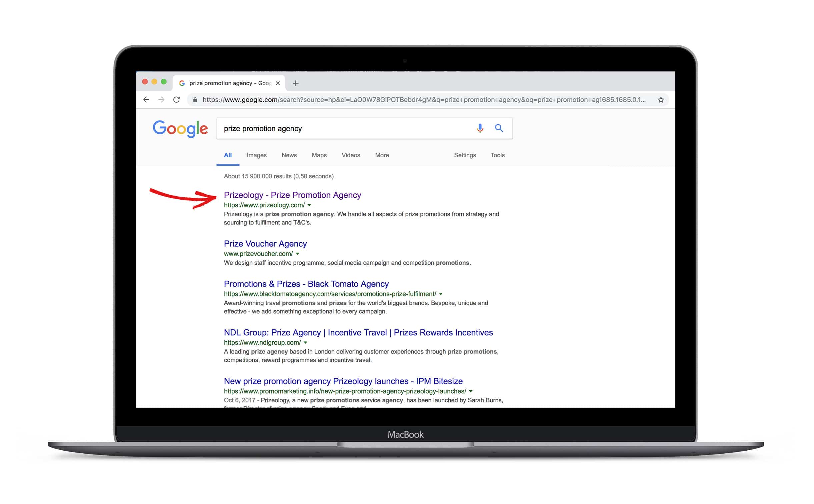
Task: Select the All results tab
Action: pos(228,155)
